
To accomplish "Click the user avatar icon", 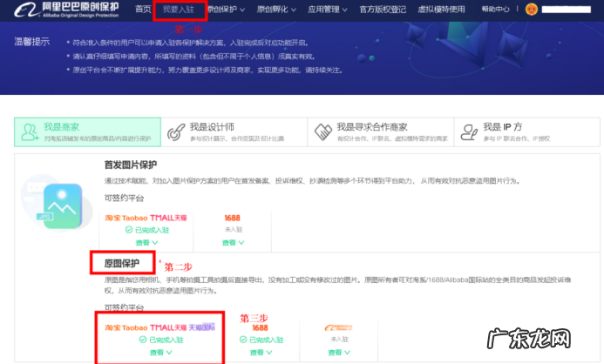I will [532, 9].
